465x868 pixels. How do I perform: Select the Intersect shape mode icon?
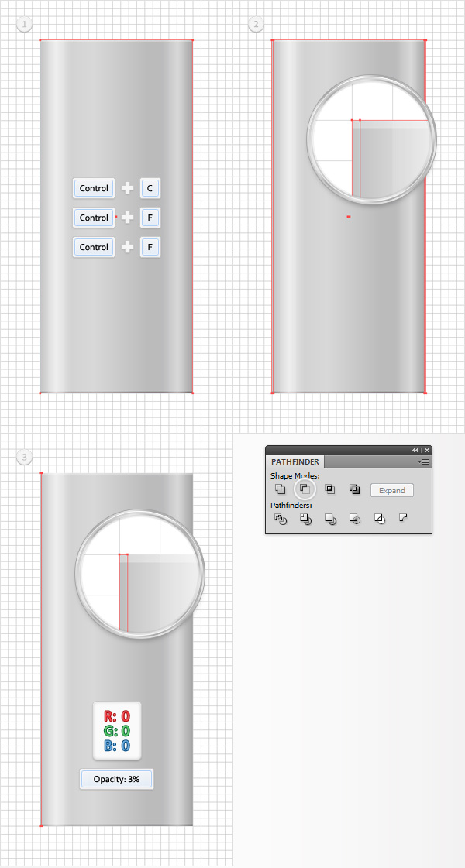click(x=330, y=489)
